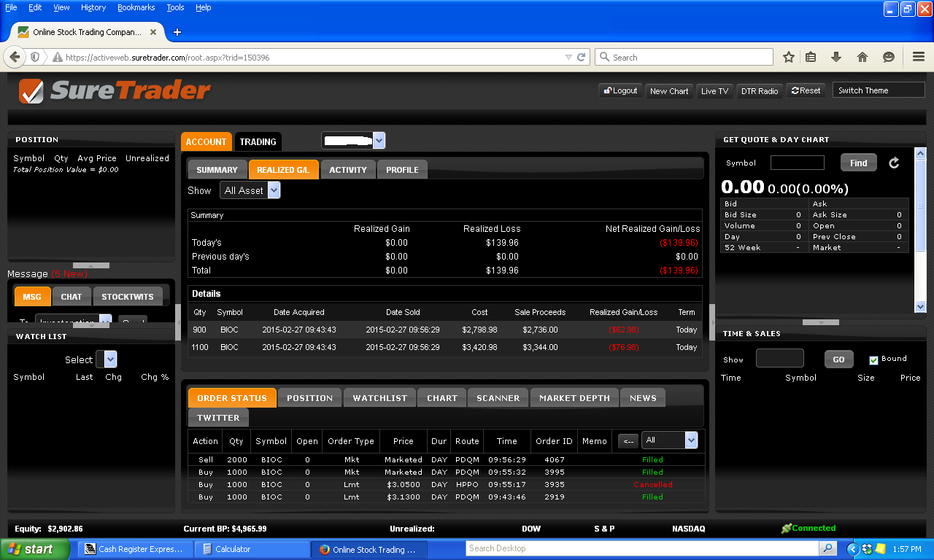Open the browser Downloads arrow
This screenshot has width=934, height=560.
tap(836, 57)
